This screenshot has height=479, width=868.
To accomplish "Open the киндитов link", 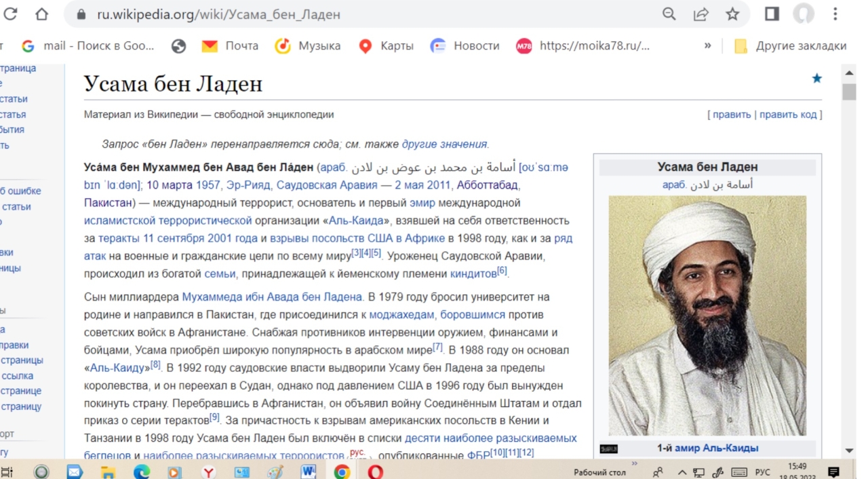I will tap(473, 274).
